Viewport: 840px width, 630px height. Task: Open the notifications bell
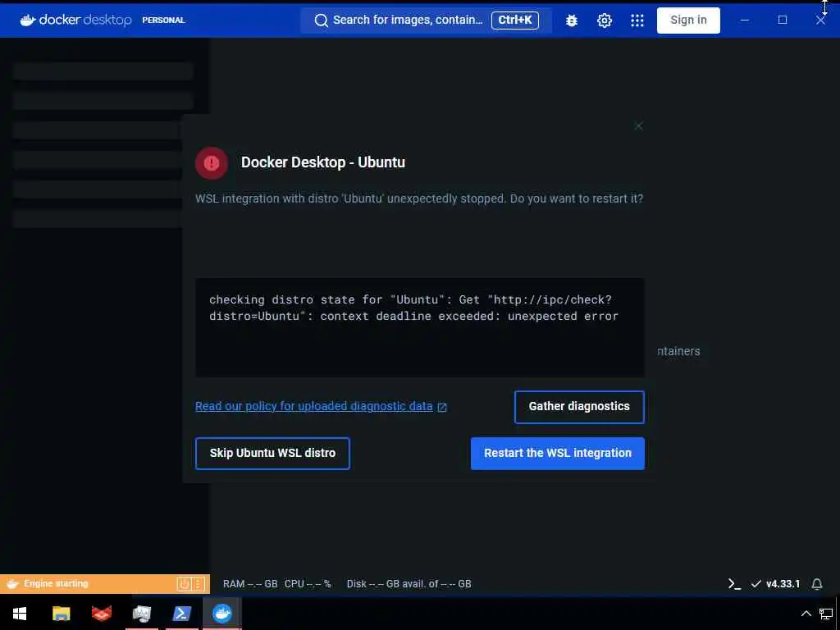[816, 584]
